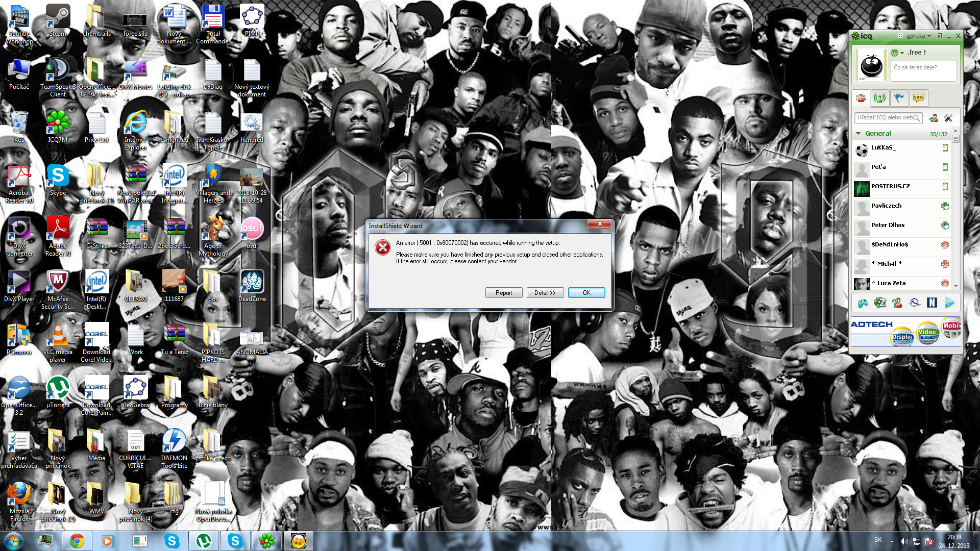Screen dimensions: 980x551
Task: Open the ICQ games controller icon
Action: click(x=863, y=303)
